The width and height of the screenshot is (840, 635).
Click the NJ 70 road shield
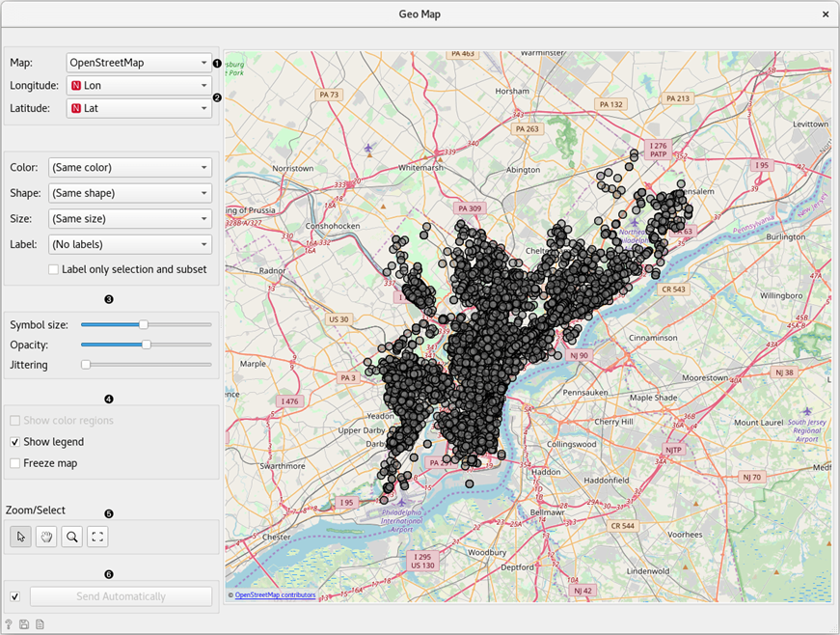click(752, 477)
